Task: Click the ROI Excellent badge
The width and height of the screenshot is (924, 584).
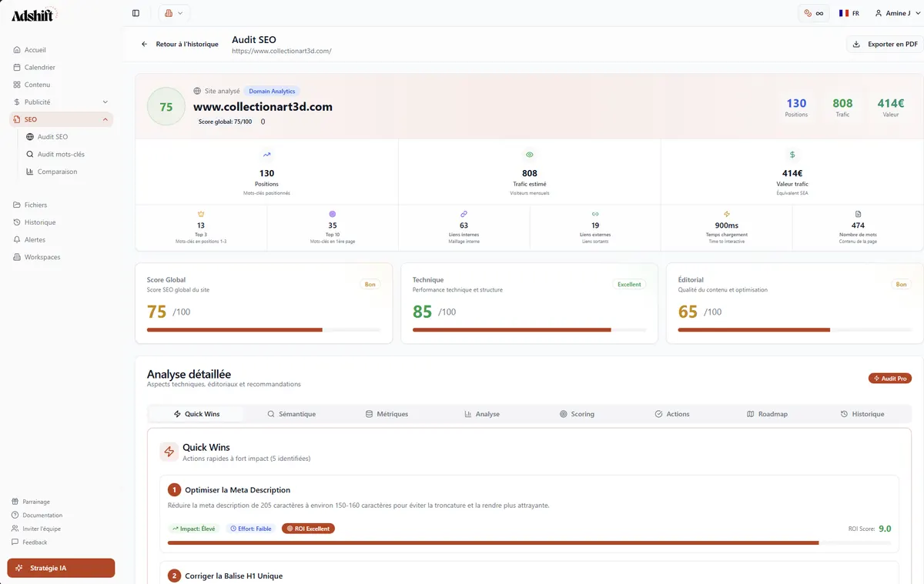Action: (308, 529)
